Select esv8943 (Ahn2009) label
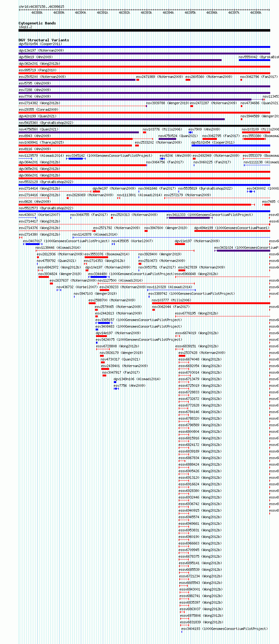This screenshot has height=644, width=279. [35, 136]
